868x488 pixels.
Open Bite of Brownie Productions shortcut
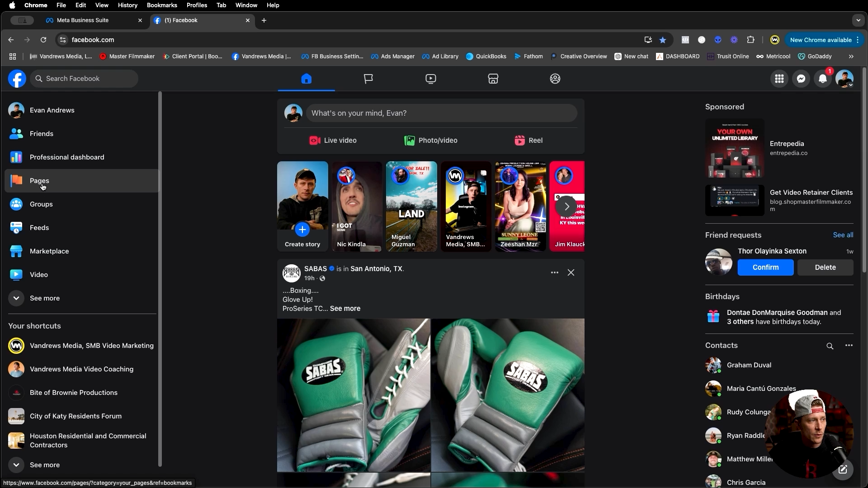(81, 393)
